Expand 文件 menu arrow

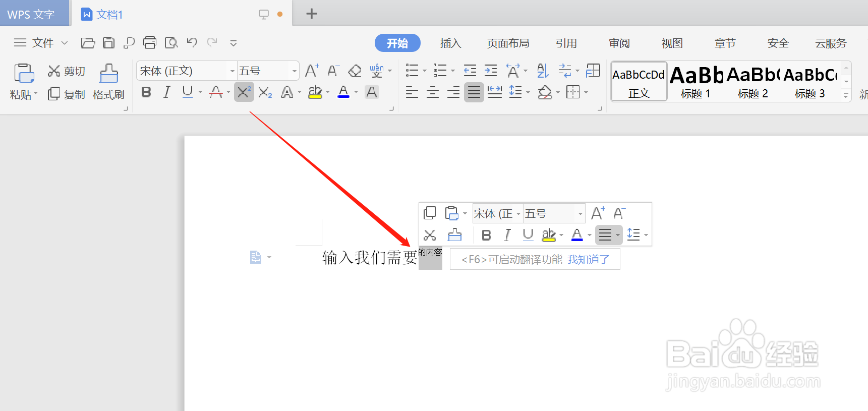point(65,43)
